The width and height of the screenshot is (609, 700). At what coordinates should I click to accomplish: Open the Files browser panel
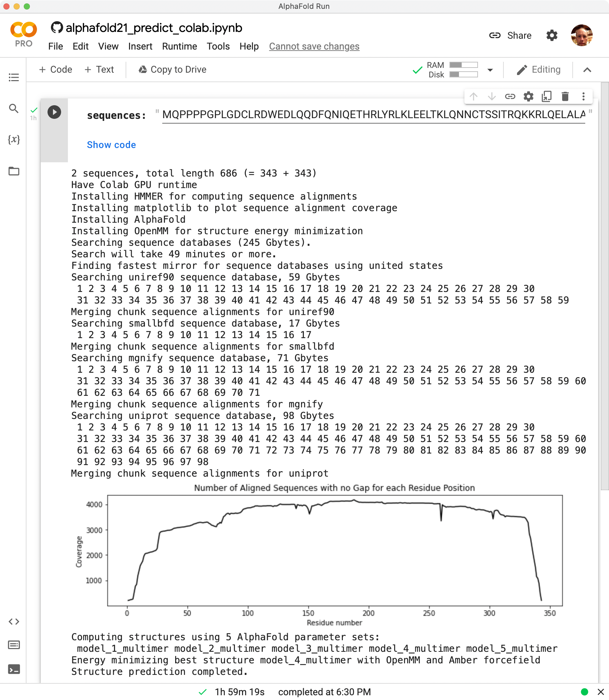click(x=14, y=171)
